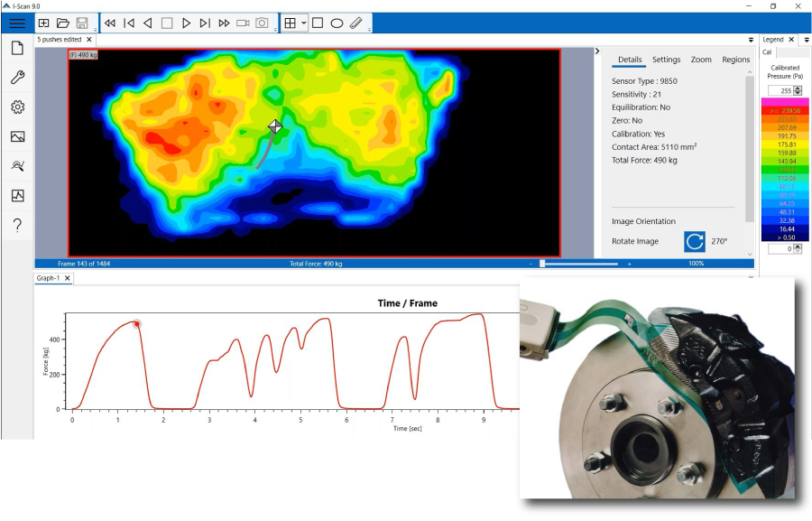
Task: Open the Legend panel options menu
Action: coord(806,38)
